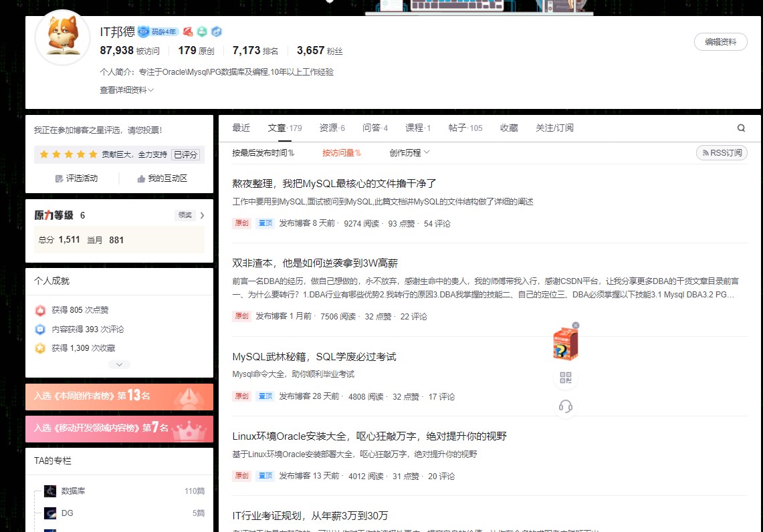Click the fifth gold rating star
This screenshot has height=532, width=763.
(93, 154)
